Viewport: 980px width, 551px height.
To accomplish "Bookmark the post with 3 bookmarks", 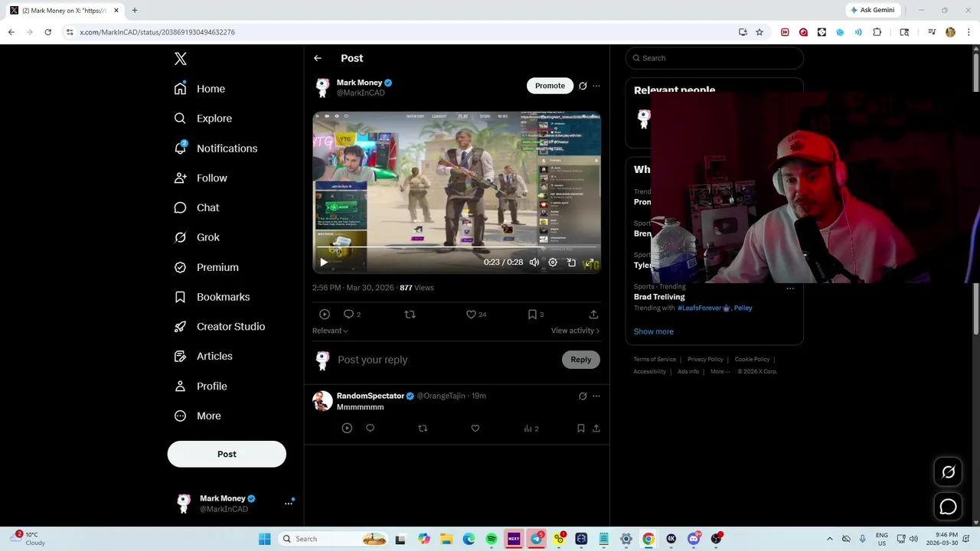I will (x=536, y=315).
